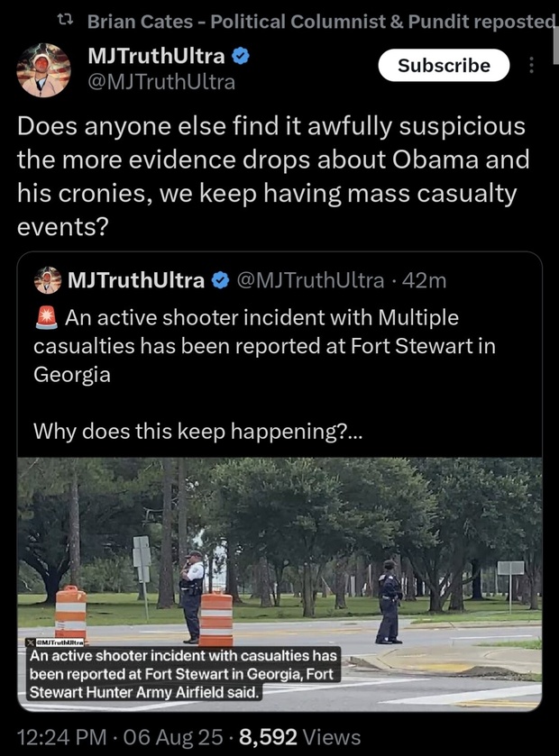Open the Fort Stewart video thumbnail
Viewport: 559px width, 756px height.
[279, 568]
